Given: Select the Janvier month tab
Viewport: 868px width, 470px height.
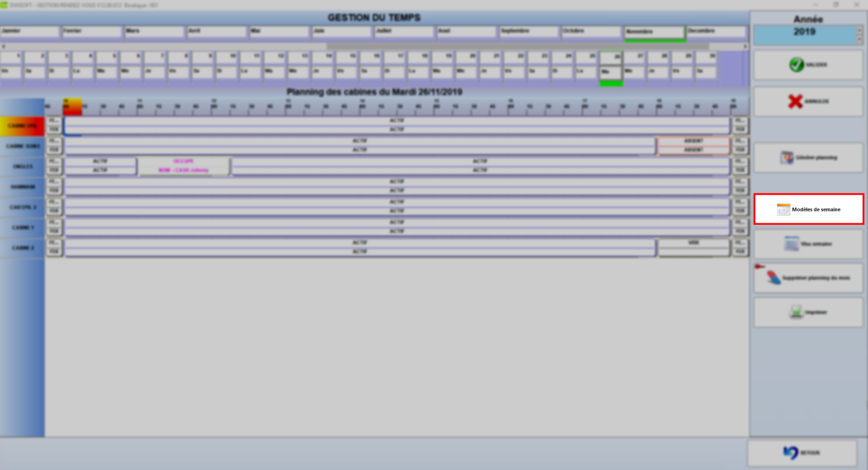Looking at the screenshot, I should pyautogui.click(x=30, y=31).
